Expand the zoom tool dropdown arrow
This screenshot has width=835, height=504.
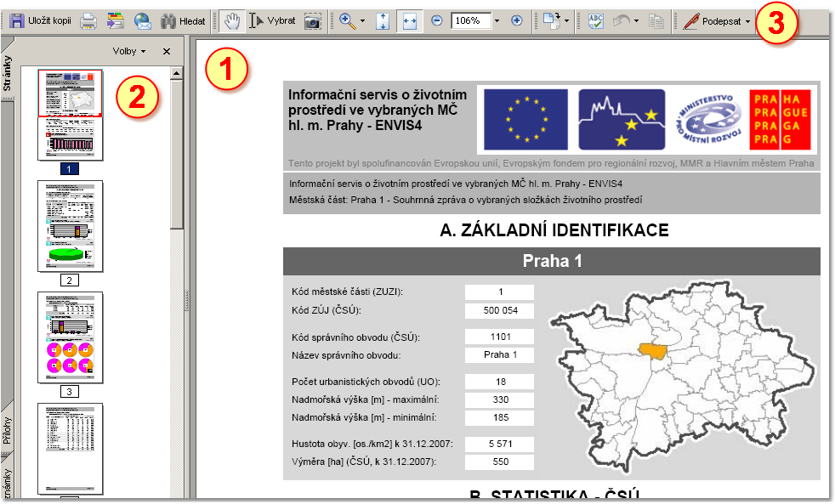363,21
